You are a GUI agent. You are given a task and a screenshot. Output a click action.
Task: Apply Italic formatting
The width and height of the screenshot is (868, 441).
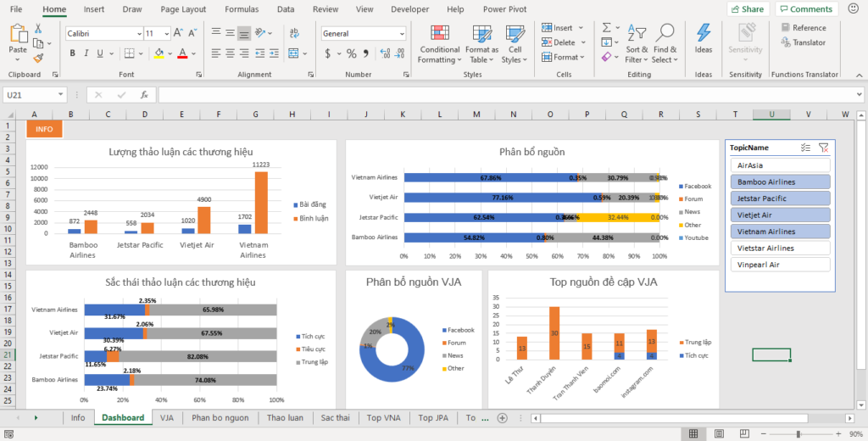click(x=86, y=53)
